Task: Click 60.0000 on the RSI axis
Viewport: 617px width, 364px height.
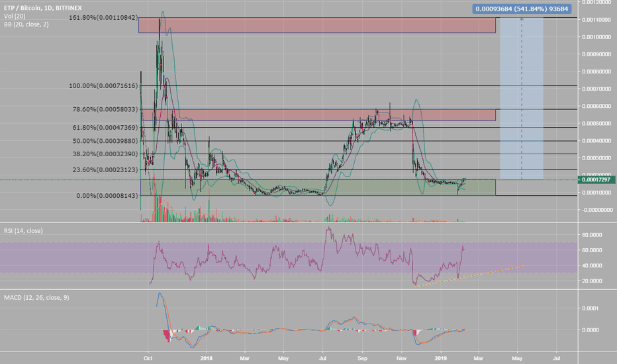Action: pyautogui.click(x=593, y=250)
